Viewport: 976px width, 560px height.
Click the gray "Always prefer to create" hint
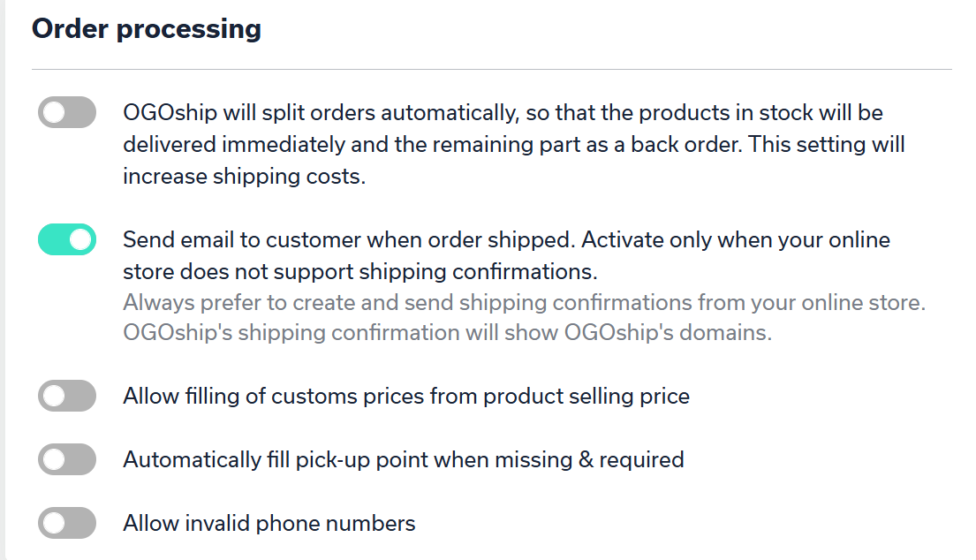click(524, 303)
